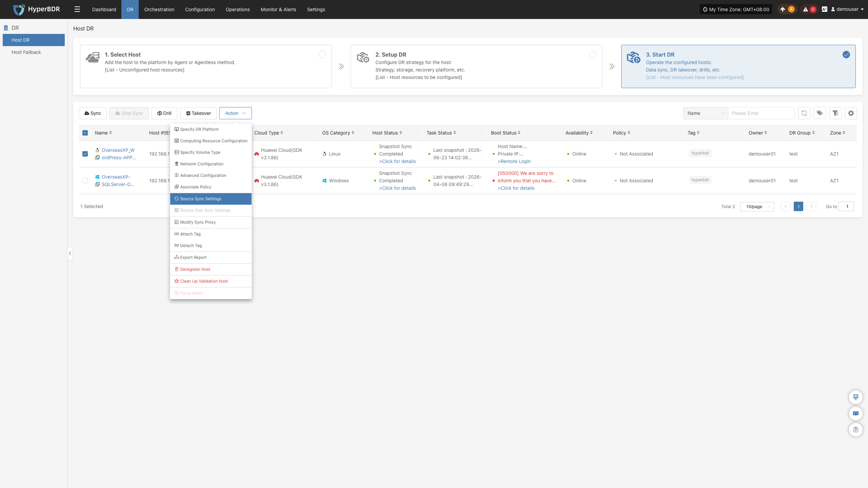Click the chatbot assistant floating icon
The height and width of the screenshot is (488, 868).
(856, 397)
